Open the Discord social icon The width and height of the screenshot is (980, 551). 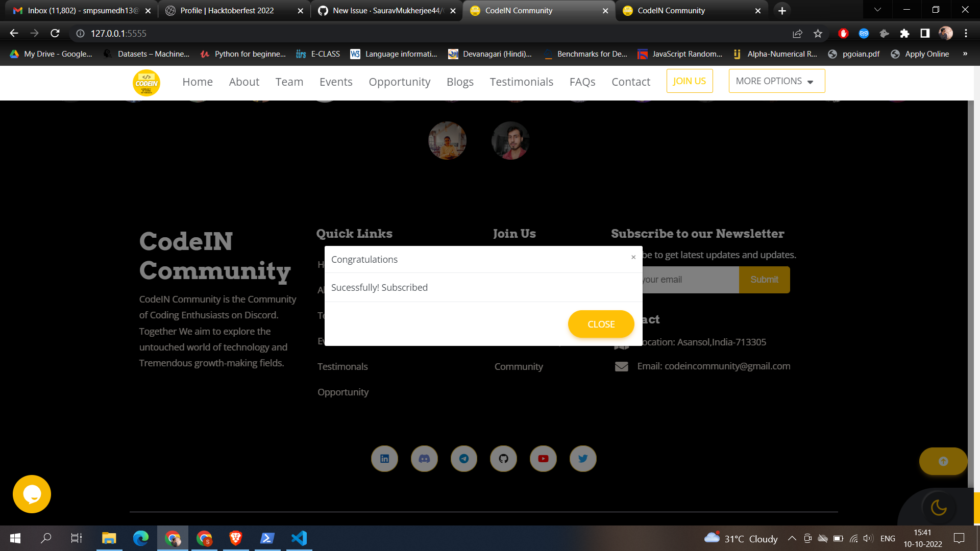click(424, 459)
